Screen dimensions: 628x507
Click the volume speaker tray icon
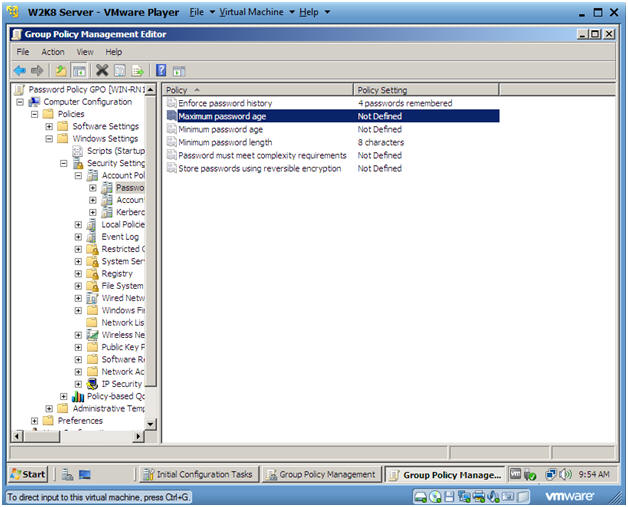click(x=565, y=475)
